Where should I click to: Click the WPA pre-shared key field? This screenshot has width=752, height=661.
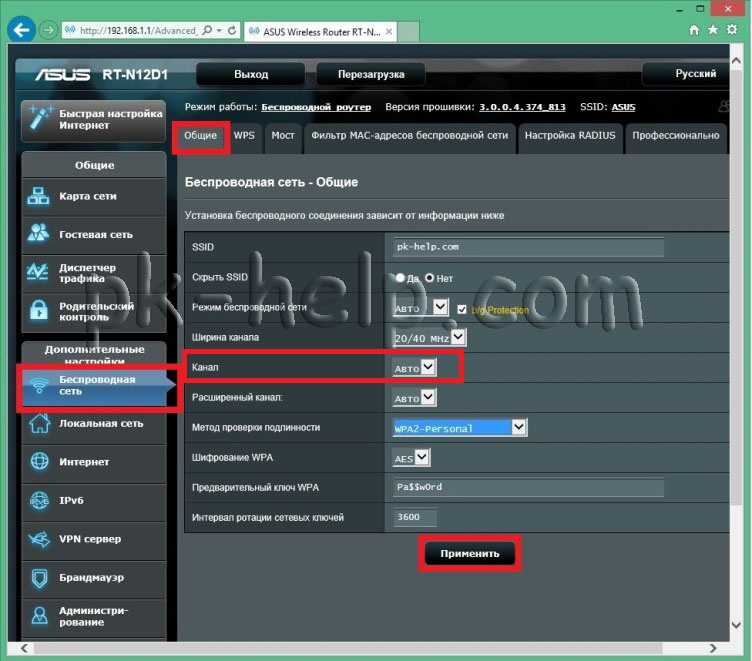[x=529, y=487]
